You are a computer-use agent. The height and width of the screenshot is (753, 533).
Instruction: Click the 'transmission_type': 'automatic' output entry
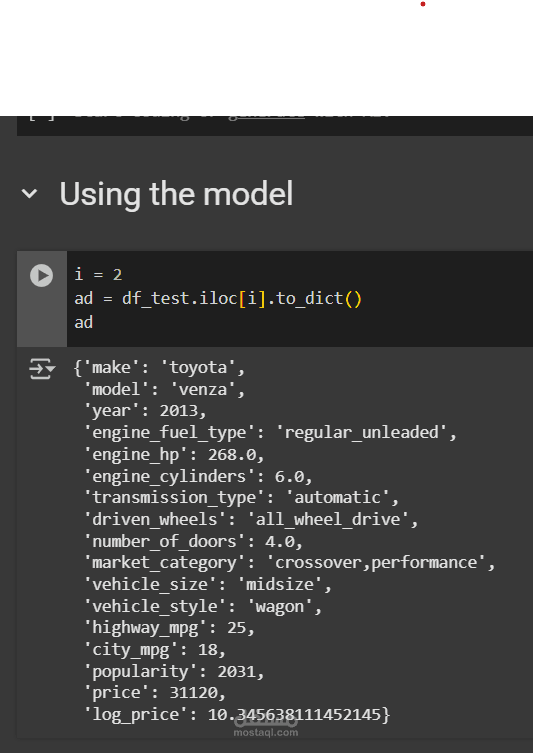pos(241,498)
